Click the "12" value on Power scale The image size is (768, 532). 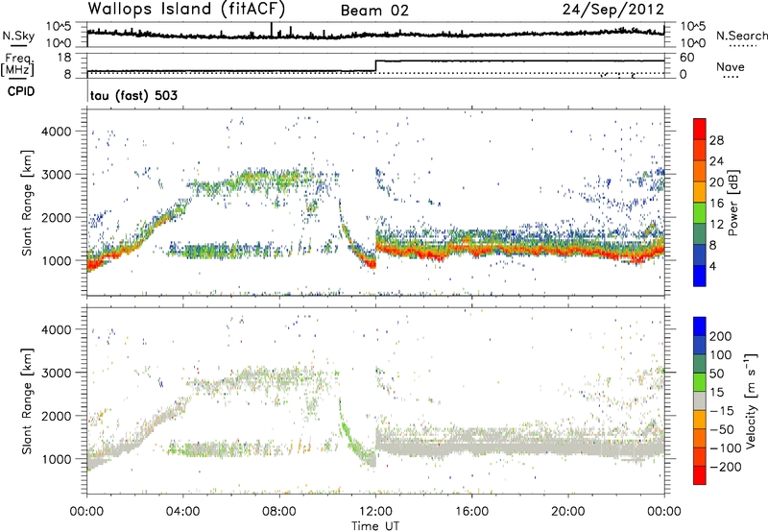click(716, 225)
